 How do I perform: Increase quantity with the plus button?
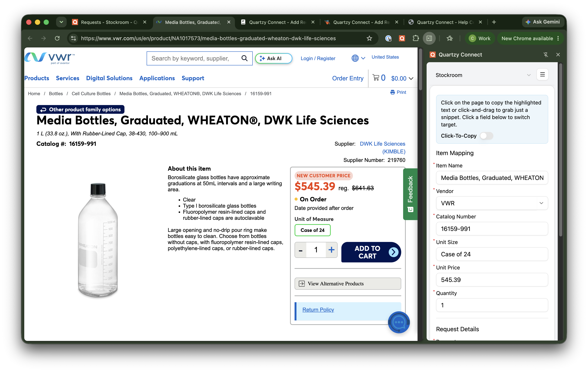tap(331, 250)
